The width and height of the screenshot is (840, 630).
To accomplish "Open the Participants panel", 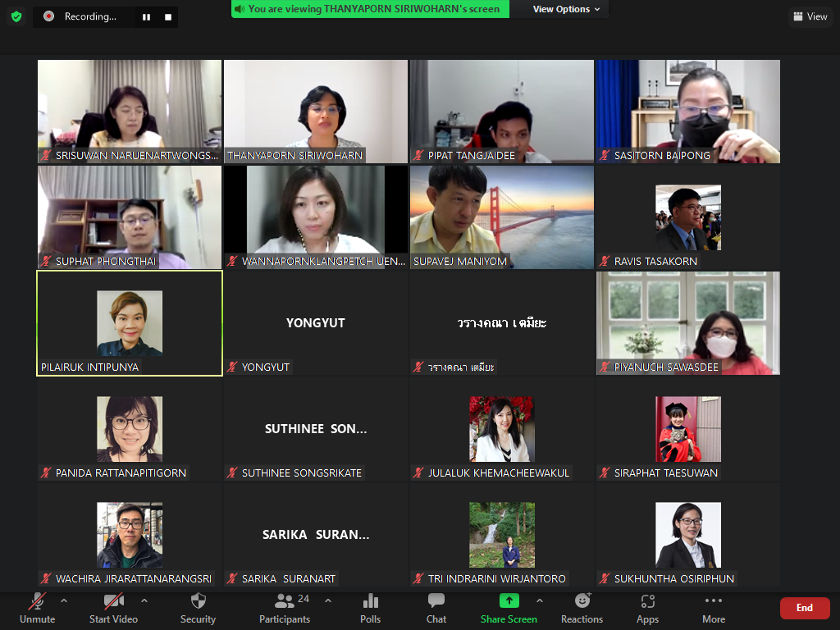I will [x=285, y=609].
